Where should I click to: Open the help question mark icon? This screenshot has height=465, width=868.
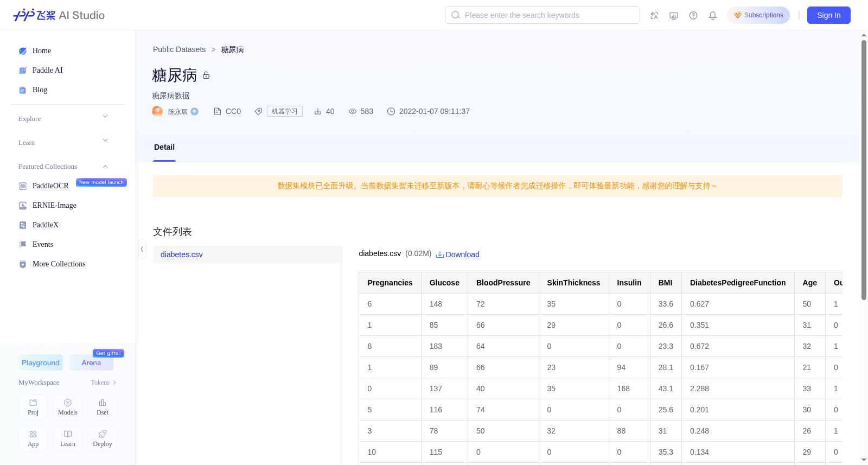click(x=693, y=16)
